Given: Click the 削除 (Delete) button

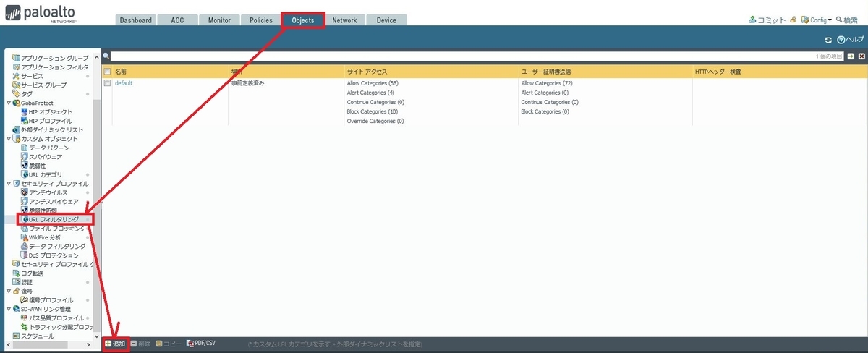Looking at the screenshot, I should click(x=140, y=344).
